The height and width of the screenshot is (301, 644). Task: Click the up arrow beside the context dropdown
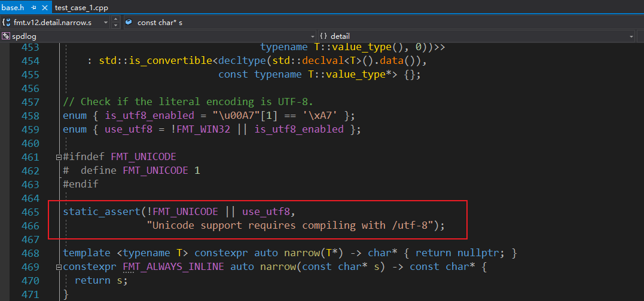116,19
